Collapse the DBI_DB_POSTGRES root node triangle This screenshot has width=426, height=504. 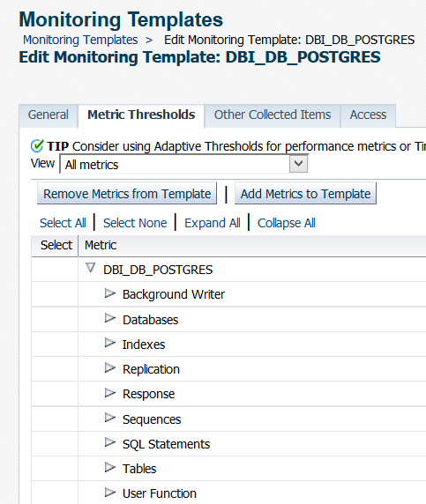coord(91,268)
